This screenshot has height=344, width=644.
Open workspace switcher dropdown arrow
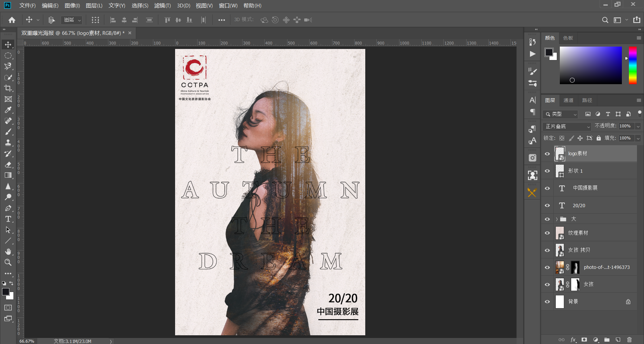(x=627, y=20)
